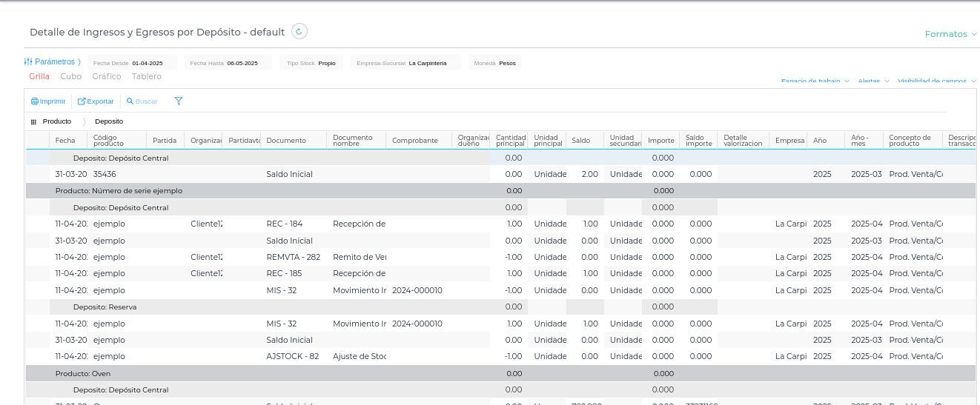Select the Producto grouping level

[x=57, y=121]
